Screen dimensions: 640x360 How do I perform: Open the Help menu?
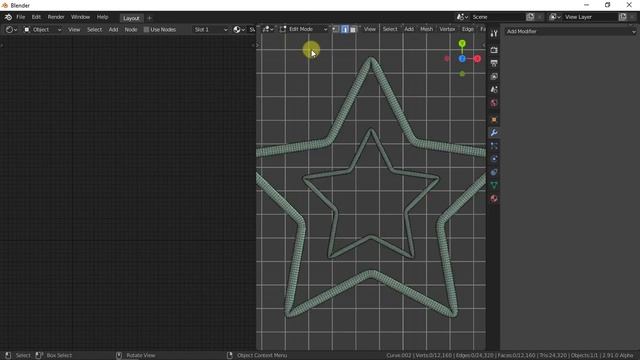(x=102, y=17)
